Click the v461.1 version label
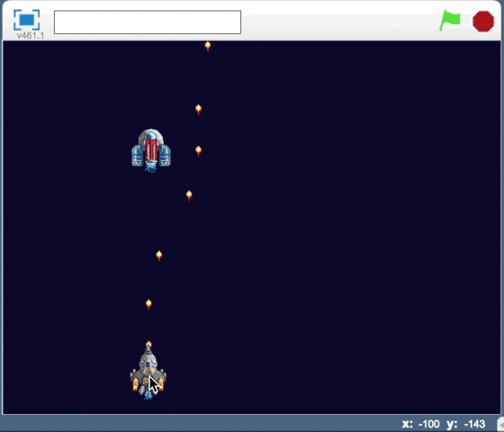504x432 pixels. tap(31, 35)
